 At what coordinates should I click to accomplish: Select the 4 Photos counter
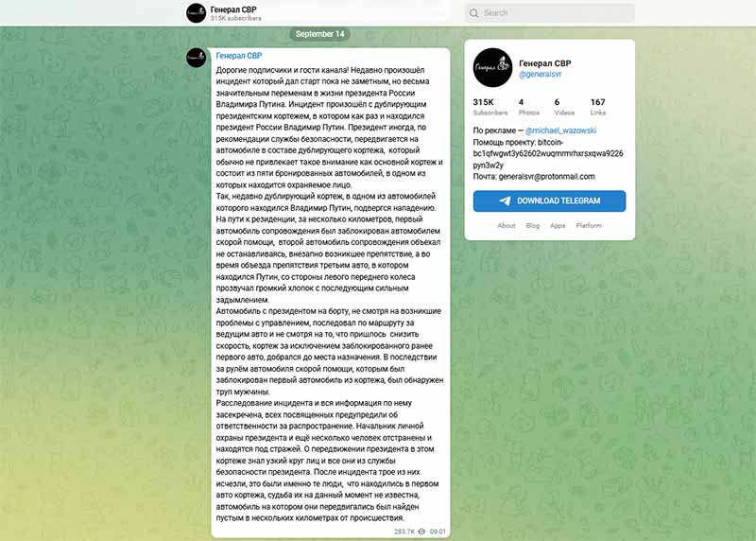(529, 107)
